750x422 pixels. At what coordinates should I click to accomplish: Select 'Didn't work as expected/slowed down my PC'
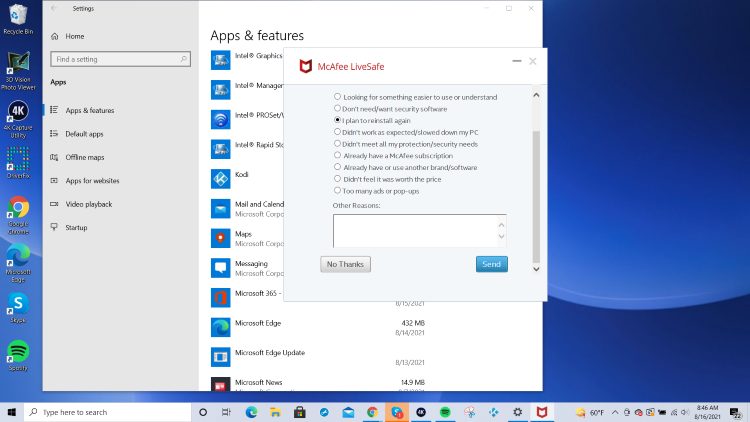click(x=337, y=132)
